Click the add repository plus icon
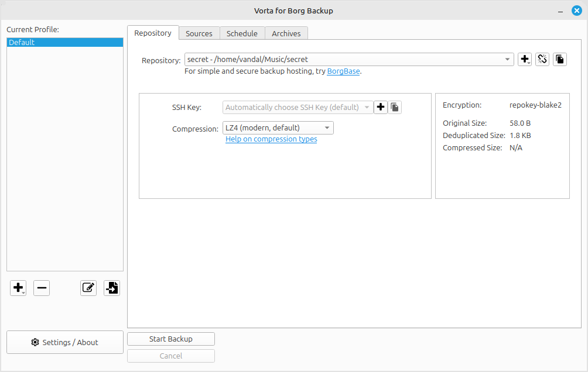 click(524, 59)
